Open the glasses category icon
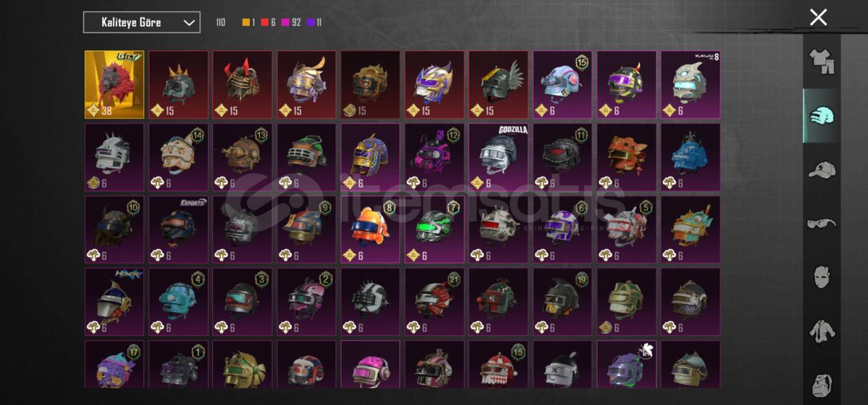Image resolution: width=868 pixels, height=405 pixels. click(x=821, y=223)
